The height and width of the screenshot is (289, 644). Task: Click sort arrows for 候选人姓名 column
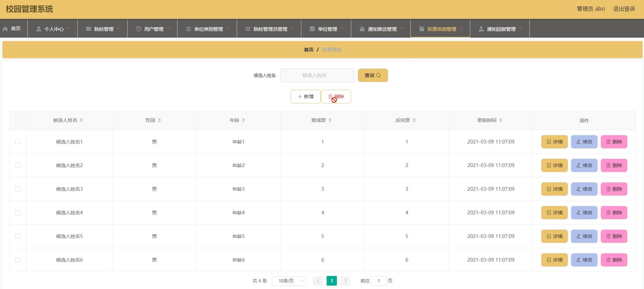pos(81,120)
